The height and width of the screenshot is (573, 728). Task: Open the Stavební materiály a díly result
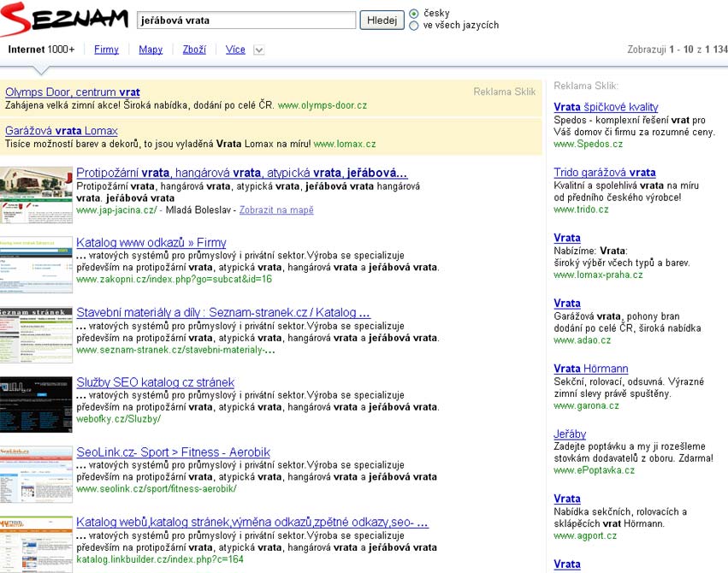coord(223,312)
